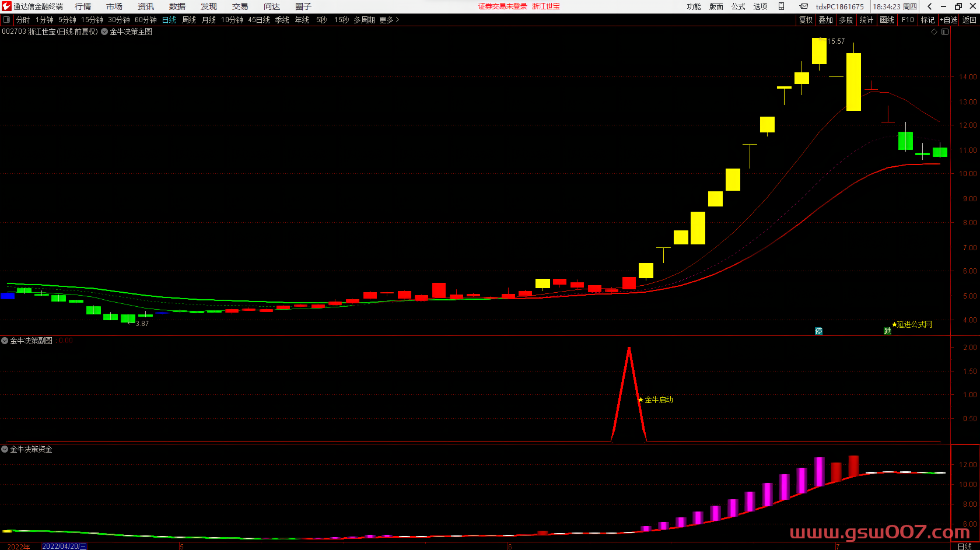Open the 交易 menu
This screenshot has width=980, height=550.
240,6
